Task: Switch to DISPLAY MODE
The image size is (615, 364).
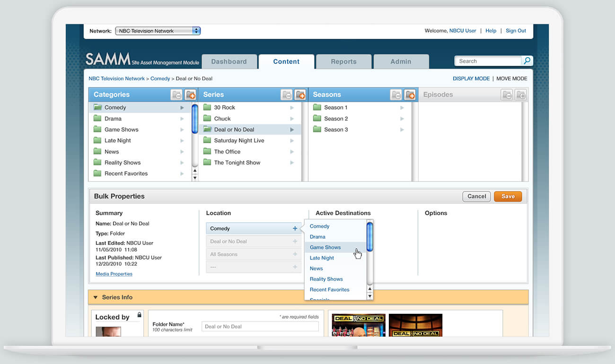Action: coord(471,79)
